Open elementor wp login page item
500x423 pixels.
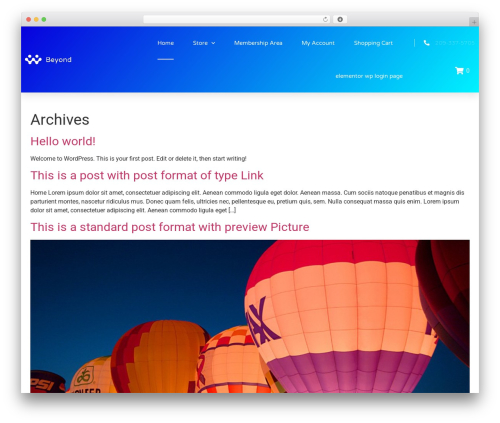tap(369, 76)
